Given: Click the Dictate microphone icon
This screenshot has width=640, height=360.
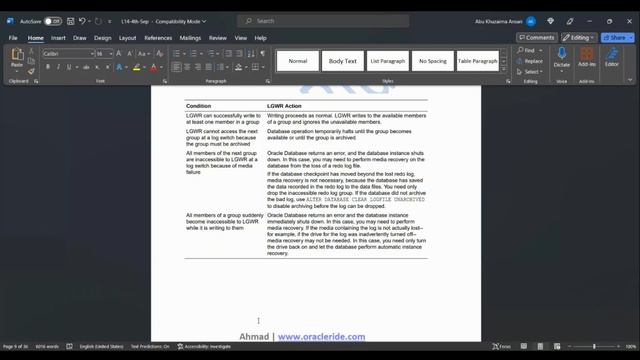Looking at the screenshot, I should coord(562,53).
